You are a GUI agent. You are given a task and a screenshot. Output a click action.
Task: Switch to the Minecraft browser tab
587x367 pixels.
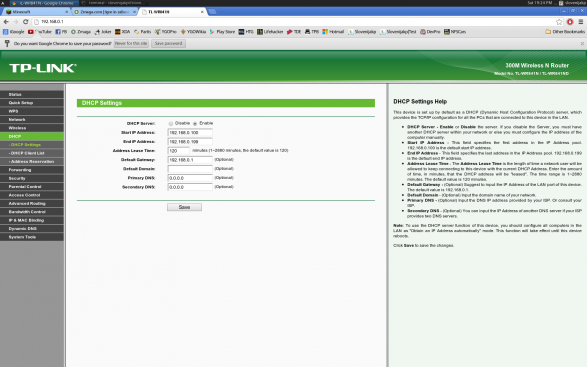(x=36, y=12)
